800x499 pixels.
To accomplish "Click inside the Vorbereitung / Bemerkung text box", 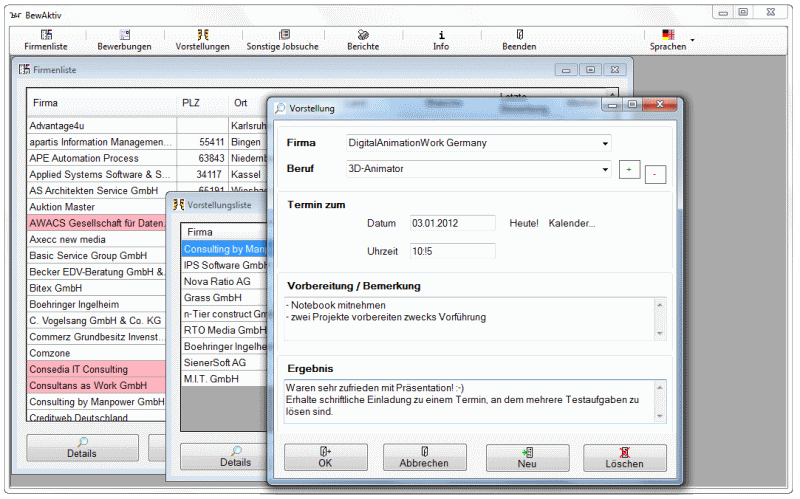I will [469, 319].
